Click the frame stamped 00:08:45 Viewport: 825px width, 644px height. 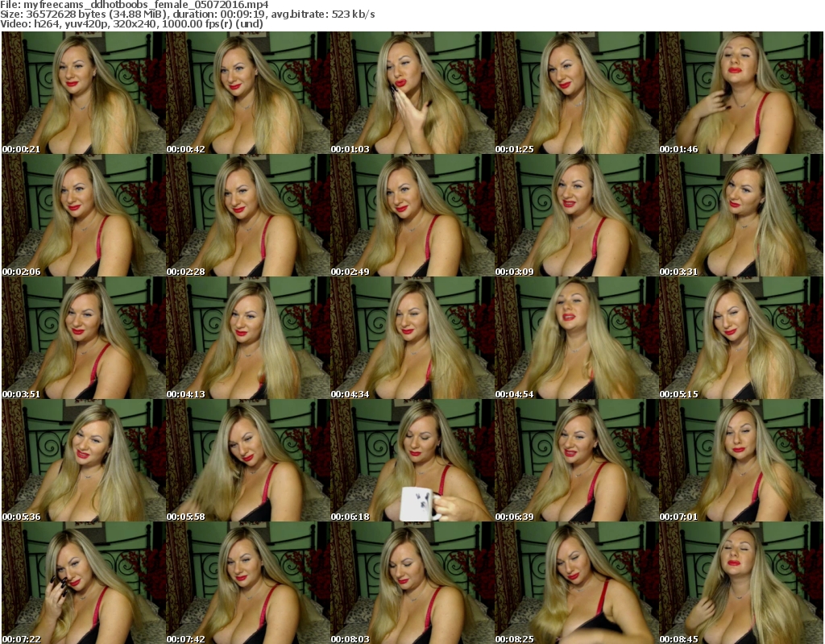click(741, 583)
